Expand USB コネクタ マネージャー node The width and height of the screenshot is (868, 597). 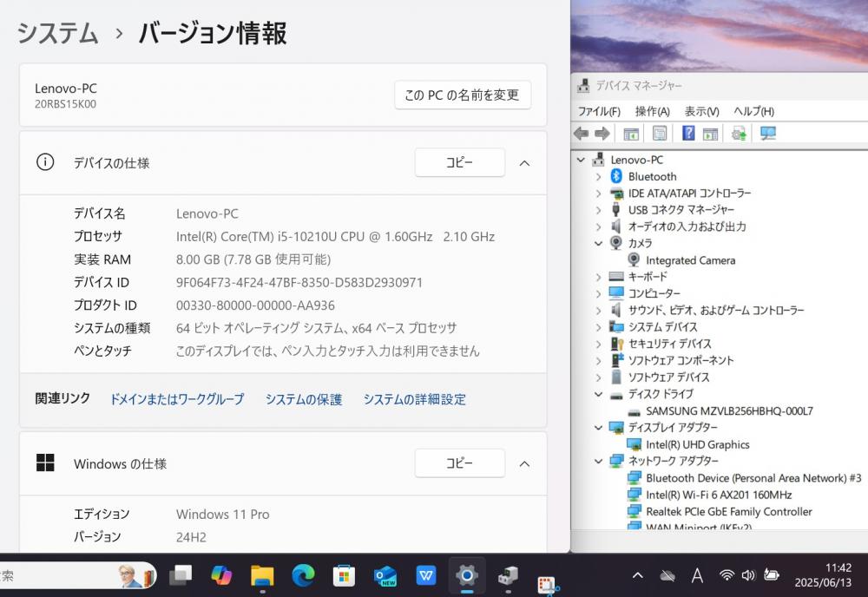[x=598, y=210]
